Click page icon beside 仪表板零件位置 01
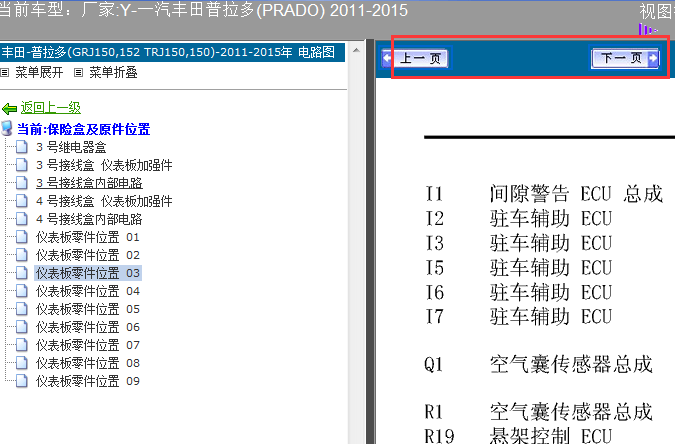 pos(22,237)
